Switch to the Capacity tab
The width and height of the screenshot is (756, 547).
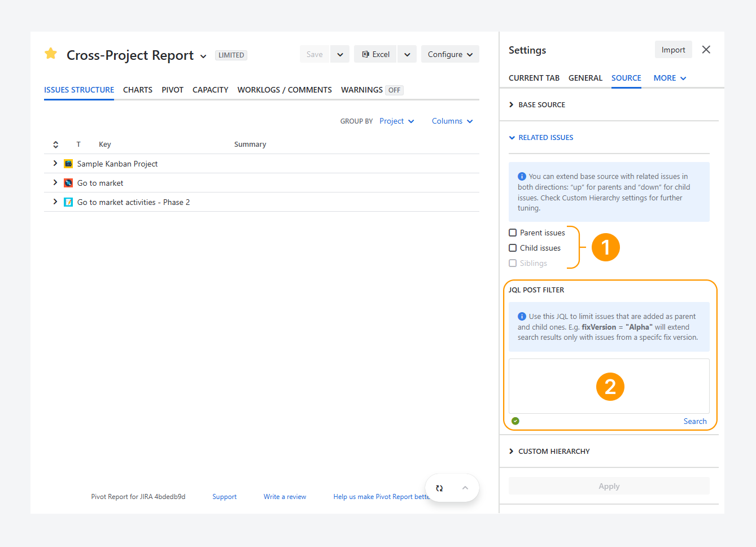211,90
